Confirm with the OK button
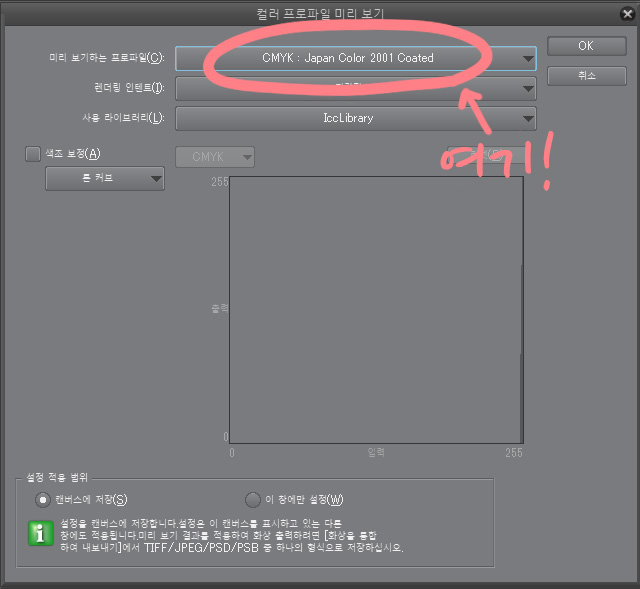Image resolution: width=640 pixels, height=589 pixels. coord(587,46)
